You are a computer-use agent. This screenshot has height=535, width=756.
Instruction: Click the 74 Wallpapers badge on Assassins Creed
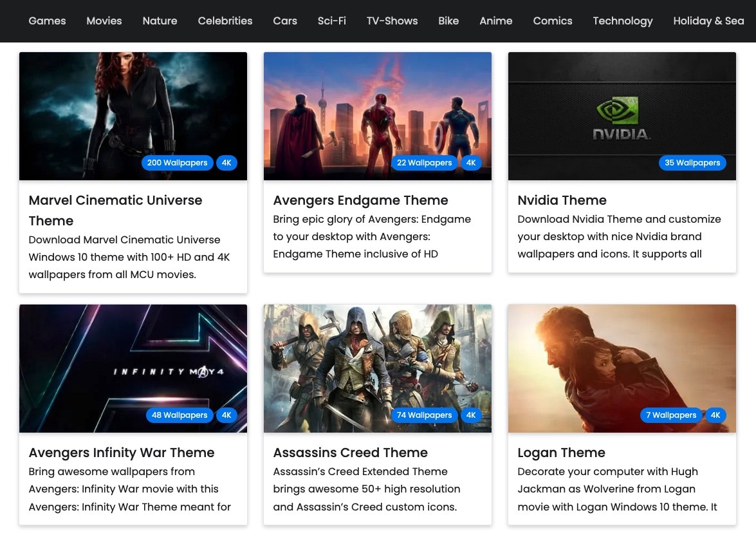tap(424, 415)
